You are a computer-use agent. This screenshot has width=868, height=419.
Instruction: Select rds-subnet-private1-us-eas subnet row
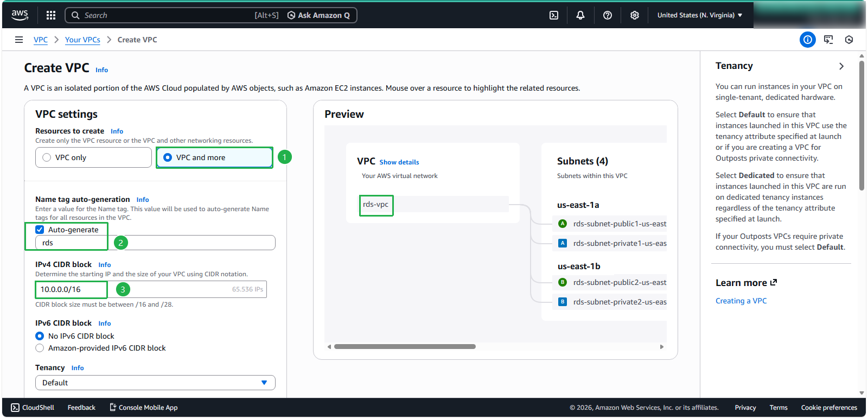(609, 243)
